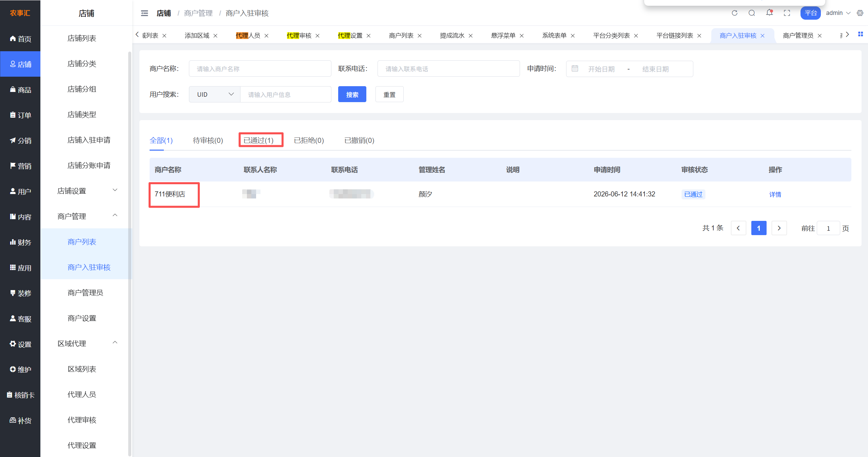Select the 全部(1) tab
Screen dimensions: 868x457
point(161,140)
